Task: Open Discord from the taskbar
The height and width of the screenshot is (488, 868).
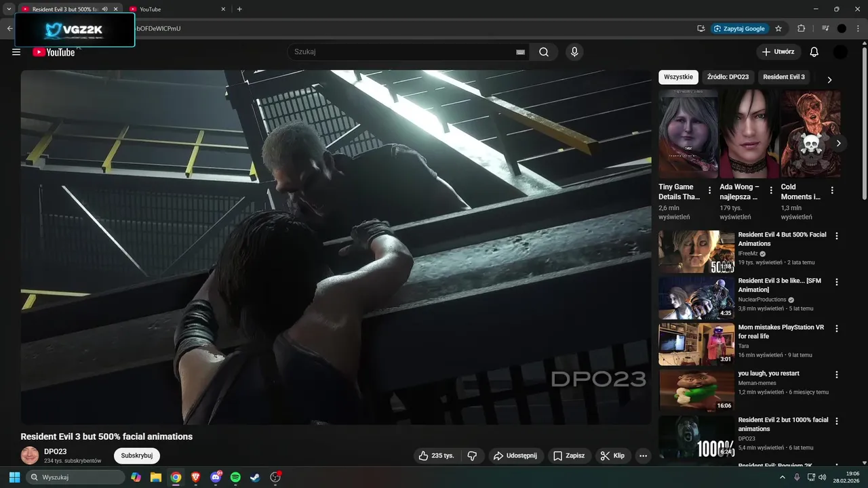Action: tap(216, 477)
